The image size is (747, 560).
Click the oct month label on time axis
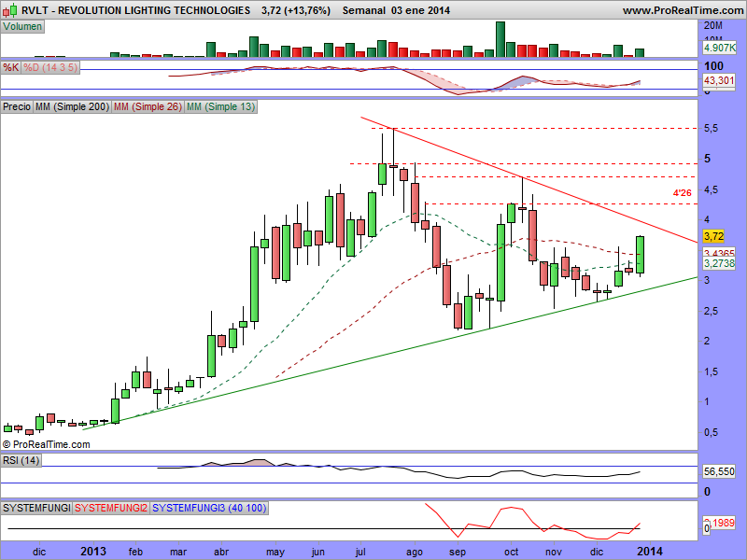511,552
